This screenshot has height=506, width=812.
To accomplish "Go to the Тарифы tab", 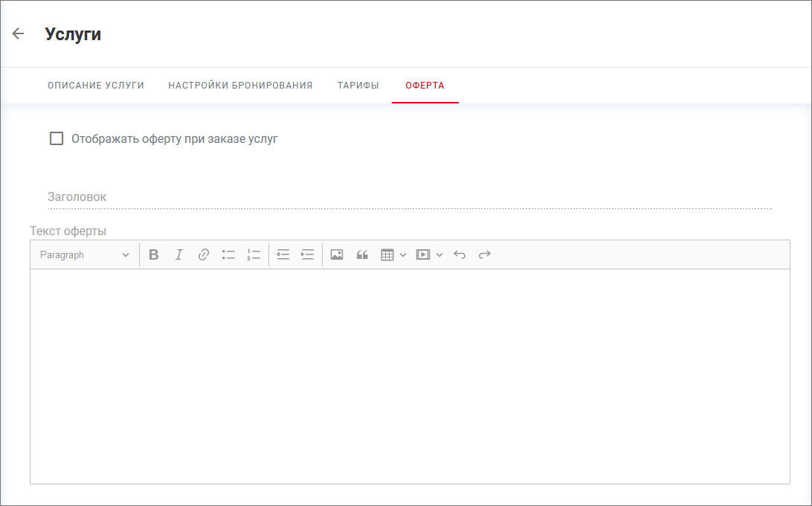I will tap(358, 86).
